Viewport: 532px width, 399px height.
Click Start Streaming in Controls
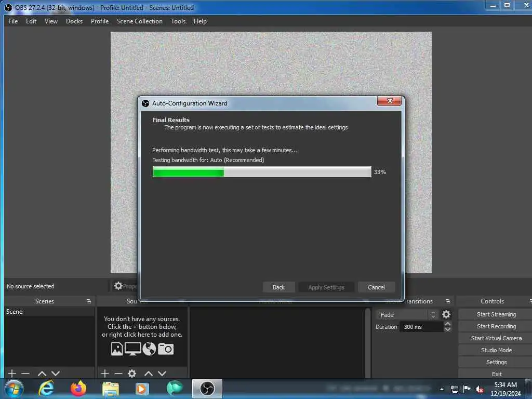(x=496, y=314)
